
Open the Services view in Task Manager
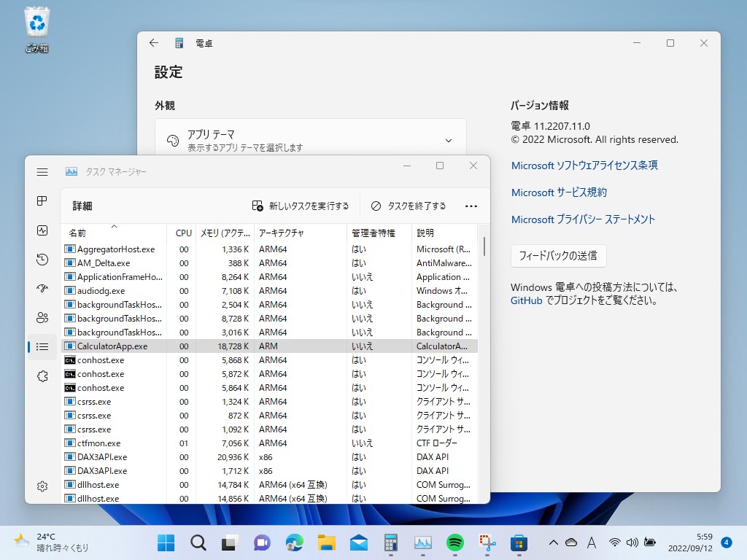coord(42,376)
